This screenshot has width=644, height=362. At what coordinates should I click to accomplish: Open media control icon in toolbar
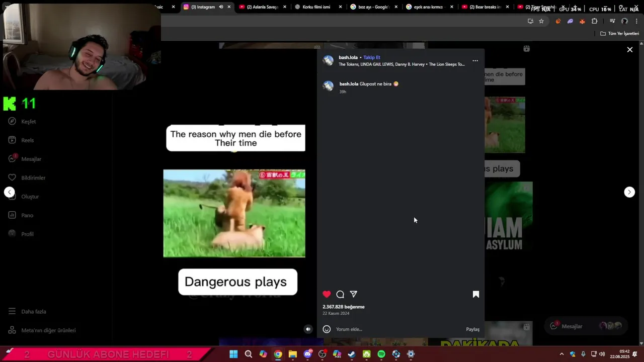click(x=612, y=21)
